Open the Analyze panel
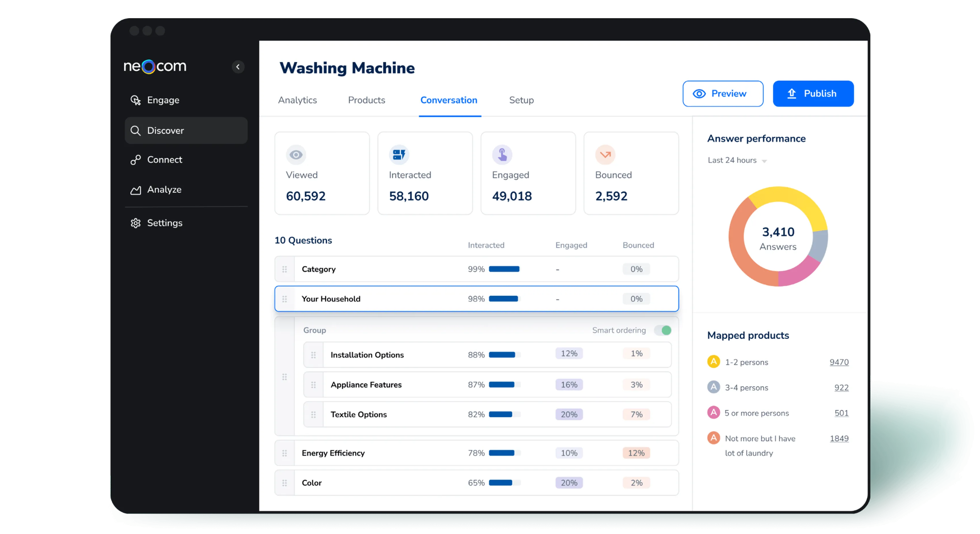 coord(164,189)
